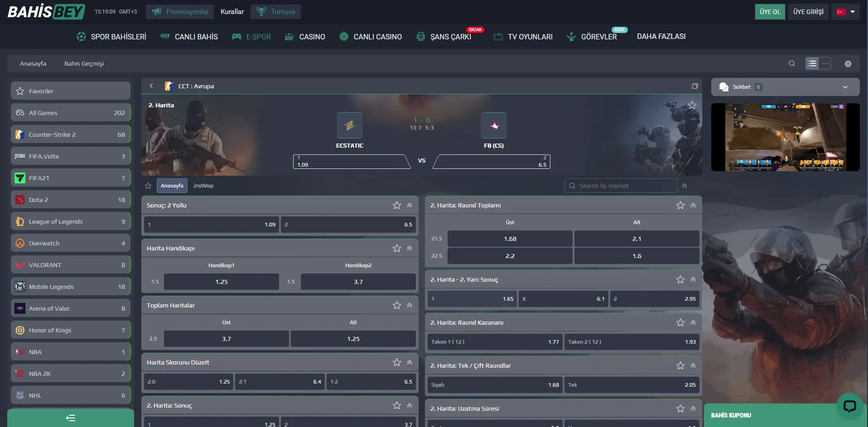This screenshot has width=868, height=427.
Task: Select FIFA21 in games sidebar
Action: click(71, 178)
